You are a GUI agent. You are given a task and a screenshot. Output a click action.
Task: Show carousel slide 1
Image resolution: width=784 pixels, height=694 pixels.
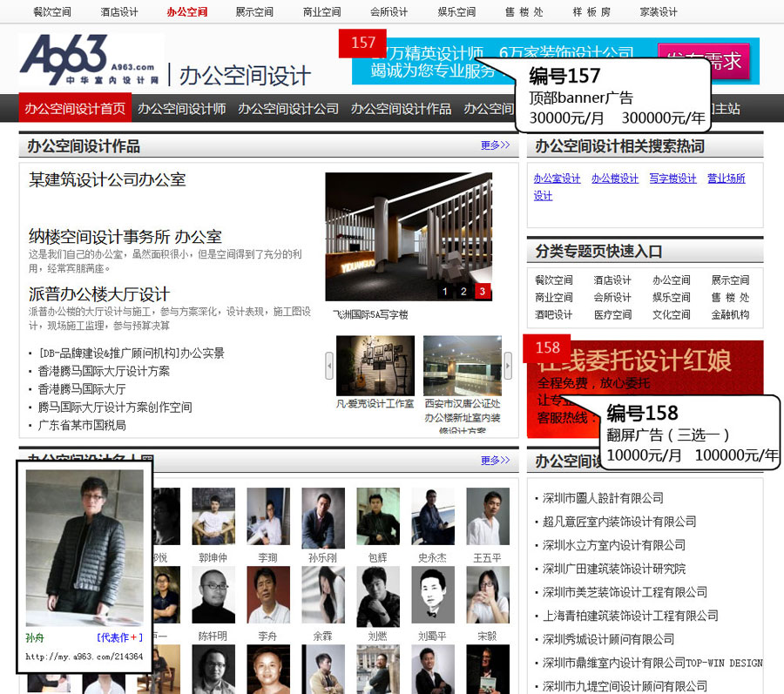(444, 292)
